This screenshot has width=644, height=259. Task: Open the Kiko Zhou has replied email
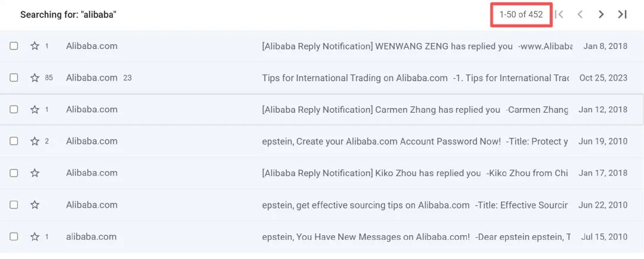tap(371, 173)
